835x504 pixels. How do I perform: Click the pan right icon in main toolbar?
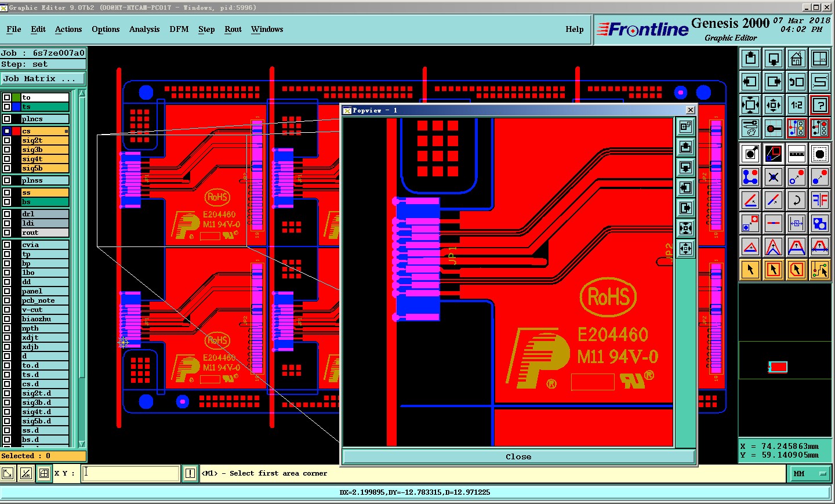pos(774,82)
